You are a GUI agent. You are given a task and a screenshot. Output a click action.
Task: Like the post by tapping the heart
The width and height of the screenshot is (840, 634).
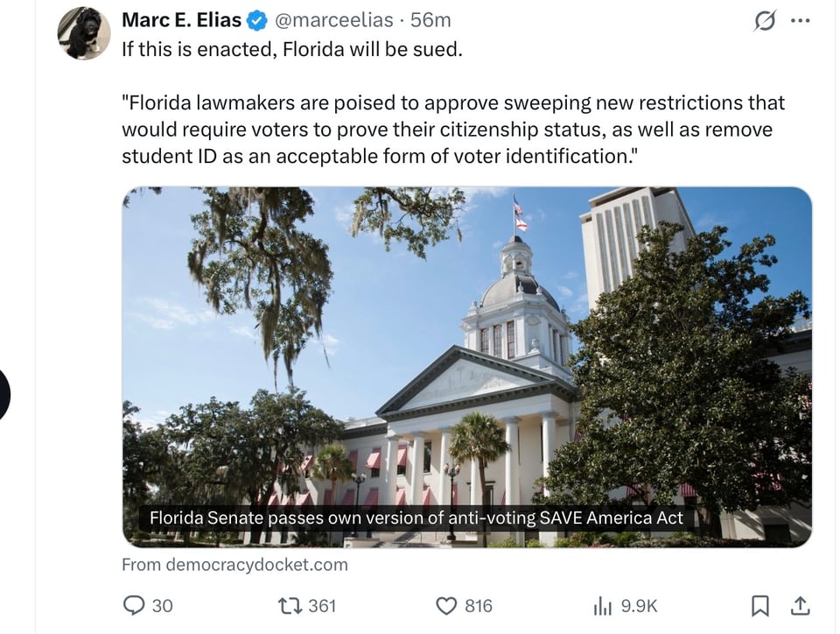click(445, 605)
